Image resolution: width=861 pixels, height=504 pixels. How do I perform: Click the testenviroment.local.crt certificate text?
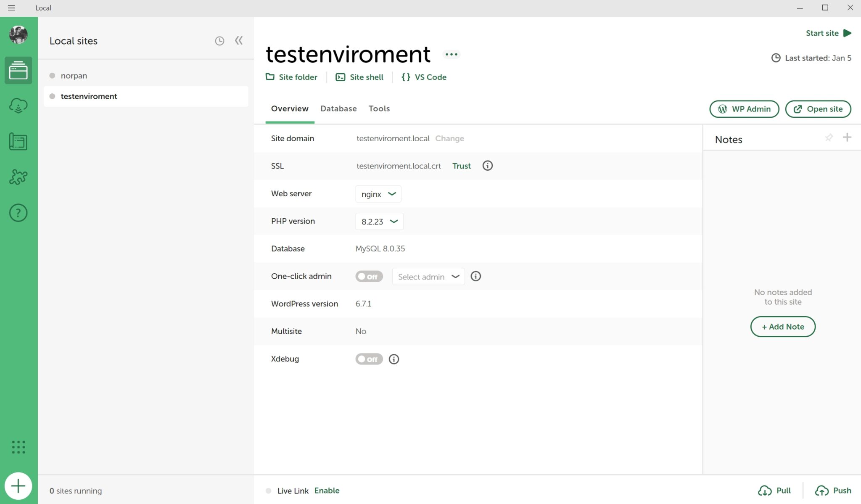tap(399, 166)
